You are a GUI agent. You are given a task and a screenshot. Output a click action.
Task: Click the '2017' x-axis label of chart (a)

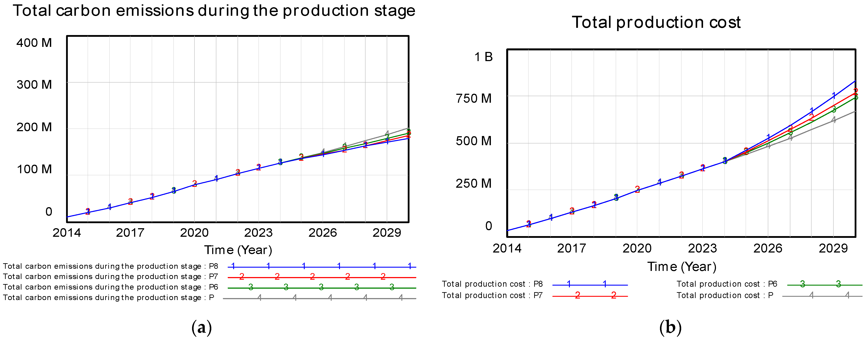[x=130, y=233]
